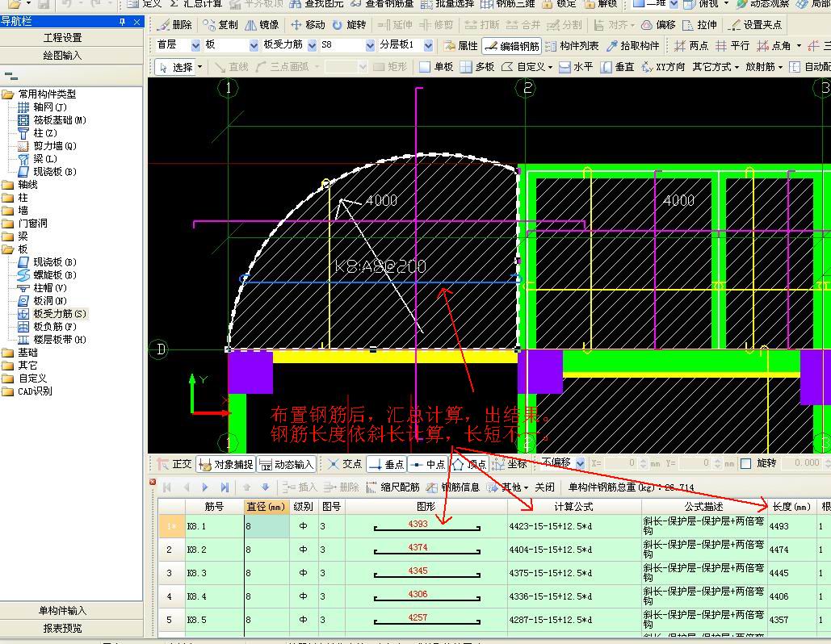This screenshot has height=644, width=831.
Task: Click the 自动配筋 button
Action: 810,67
